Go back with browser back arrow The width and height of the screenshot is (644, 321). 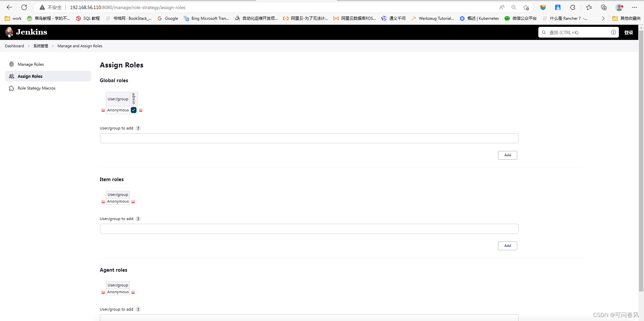click(9, 7)
